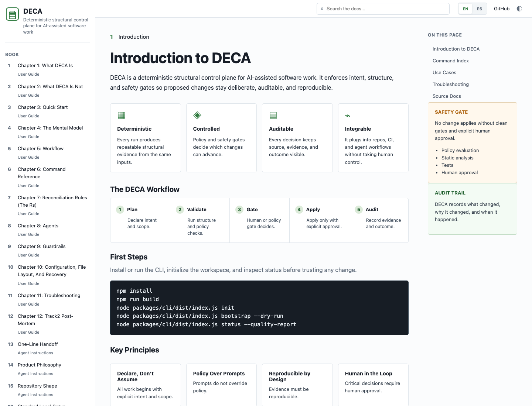Open Chapter 8: Agents
This screenshot has width=532, height=406.
[48, 230]
